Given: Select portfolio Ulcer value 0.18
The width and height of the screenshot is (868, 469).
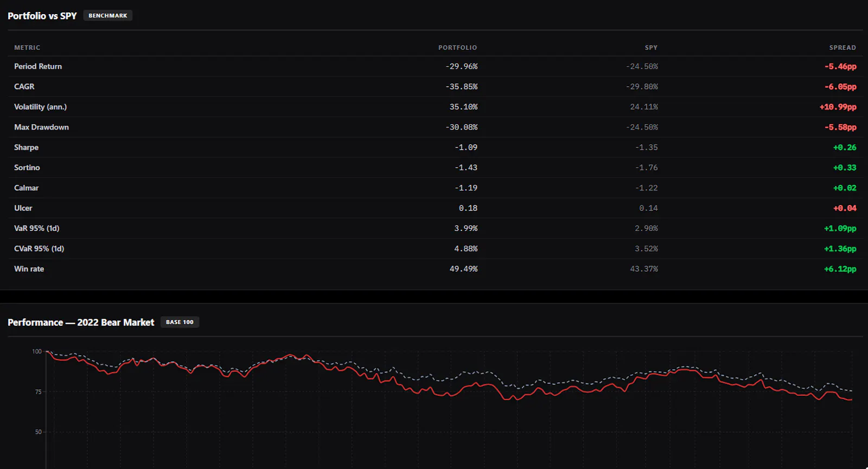Looking at the screenshot, I should 468,208.
